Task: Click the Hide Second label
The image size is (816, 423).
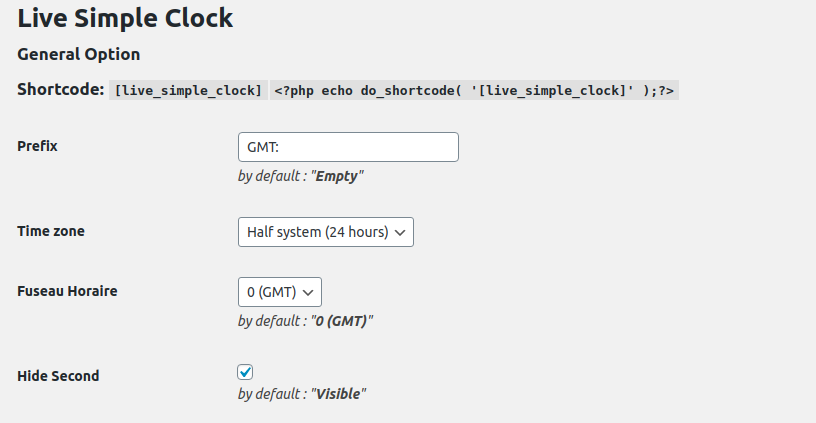Action: [x=58, y=376]
